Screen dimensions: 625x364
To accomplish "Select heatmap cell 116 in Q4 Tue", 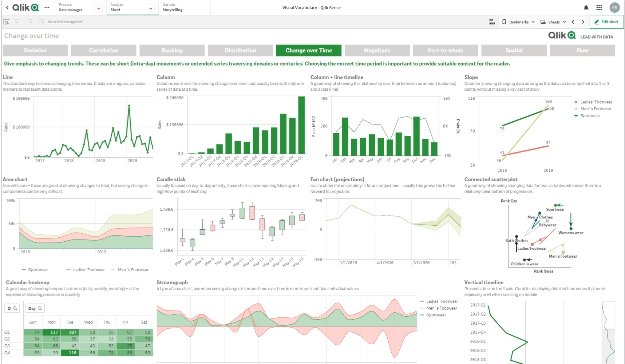I will pos(70,353).
